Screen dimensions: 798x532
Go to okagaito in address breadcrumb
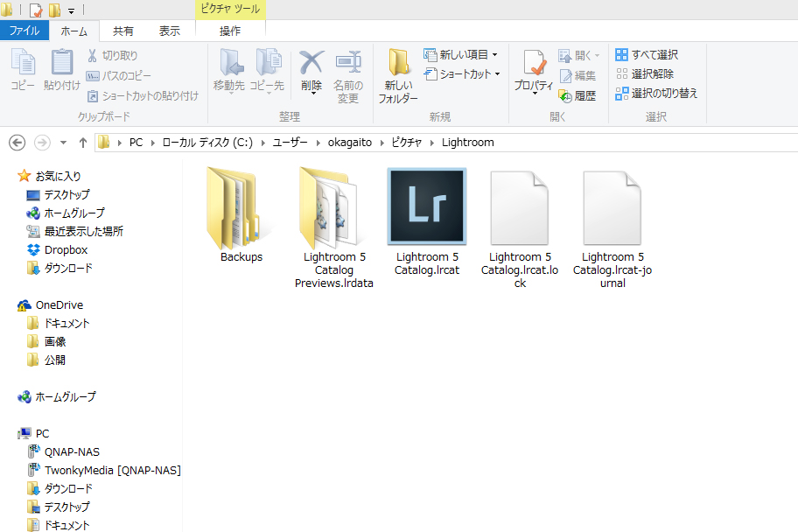coord(350,143)
